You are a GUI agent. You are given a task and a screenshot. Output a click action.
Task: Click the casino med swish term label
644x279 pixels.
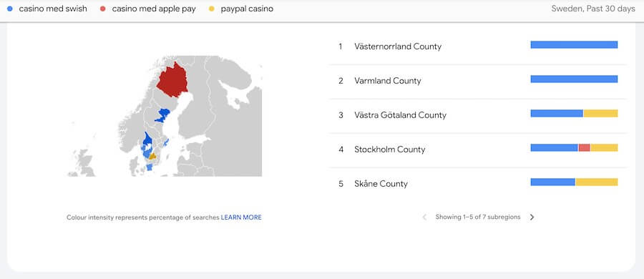53,9
